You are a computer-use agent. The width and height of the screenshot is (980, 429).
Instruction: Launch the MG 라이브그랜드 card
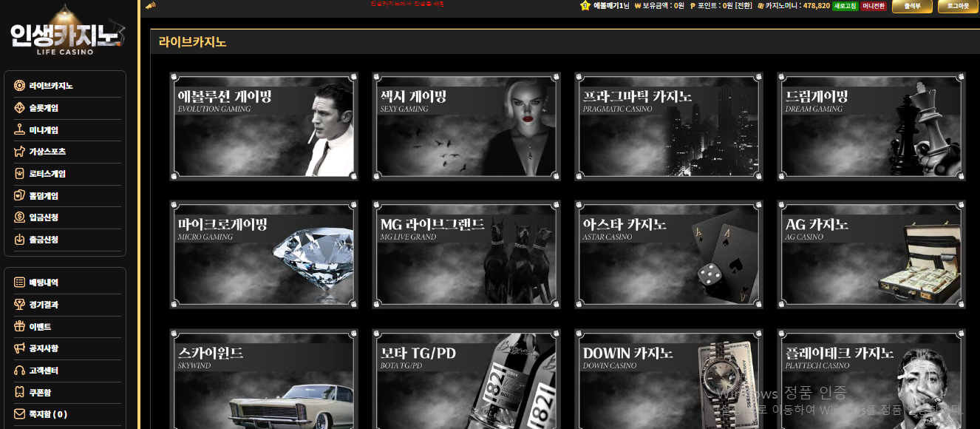pos(466,254)
